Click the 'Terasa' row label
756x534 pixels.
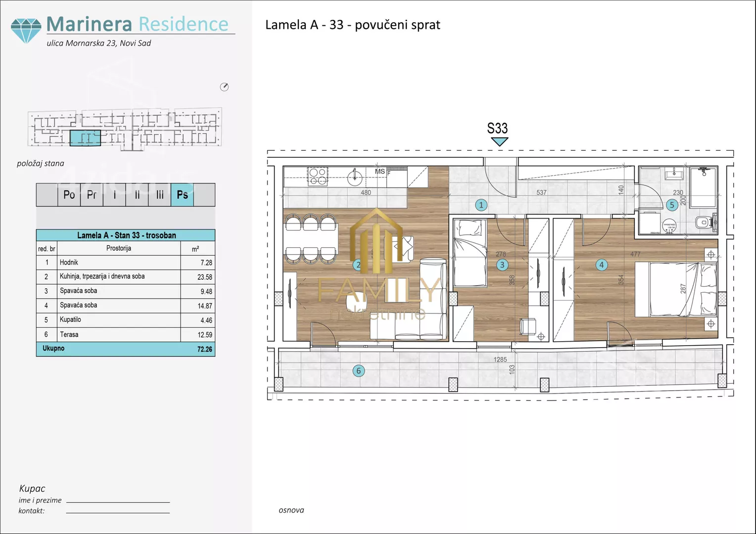(69, 334)
